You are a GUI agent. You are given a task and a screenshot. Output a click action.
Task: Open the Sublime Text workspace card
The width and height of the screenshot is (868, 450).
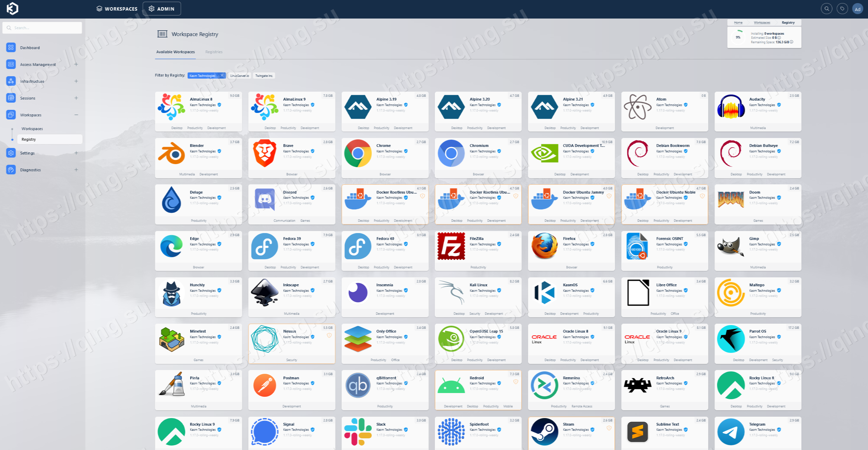point(665,433)
